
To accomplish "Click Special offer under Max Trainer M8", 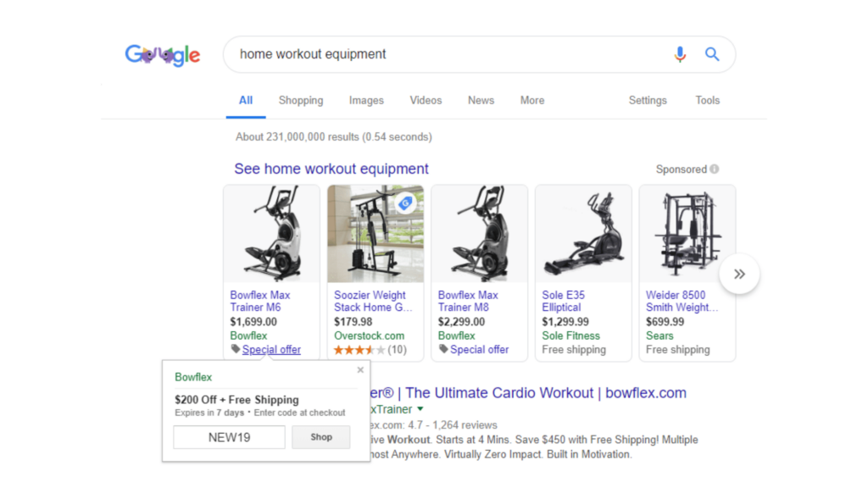I will (480, 350).
